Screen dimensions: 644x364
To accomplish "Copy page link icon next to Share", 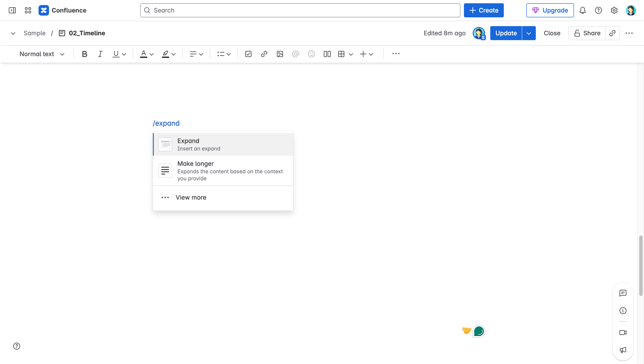I will coord(612,33).
